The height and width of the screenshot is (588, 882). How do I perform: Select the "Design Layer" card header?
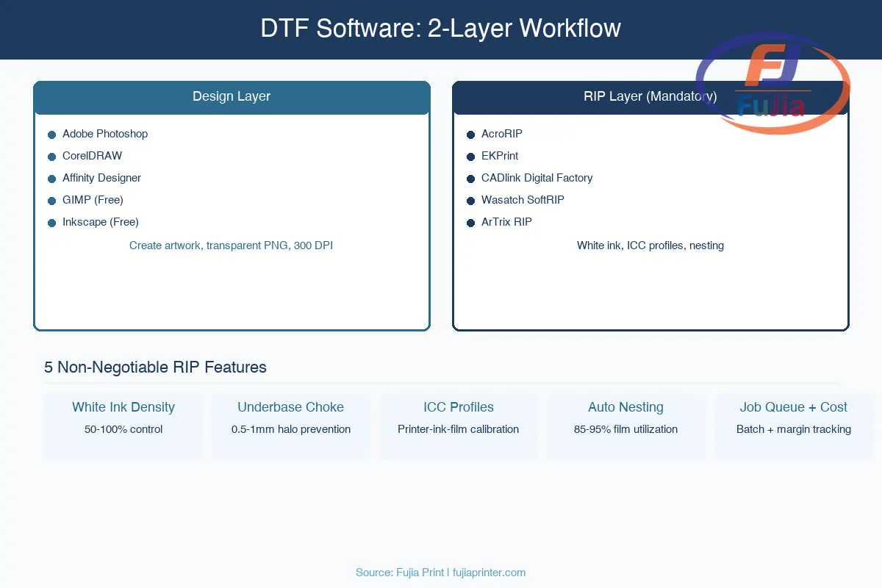232,97
